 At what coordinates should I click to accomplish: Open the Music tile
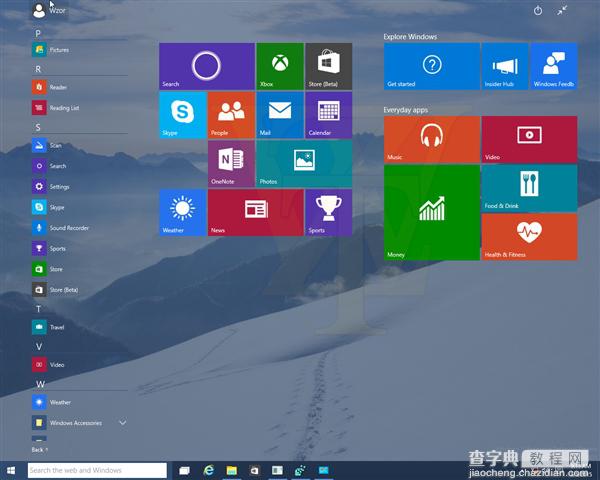tap(432, 139)
